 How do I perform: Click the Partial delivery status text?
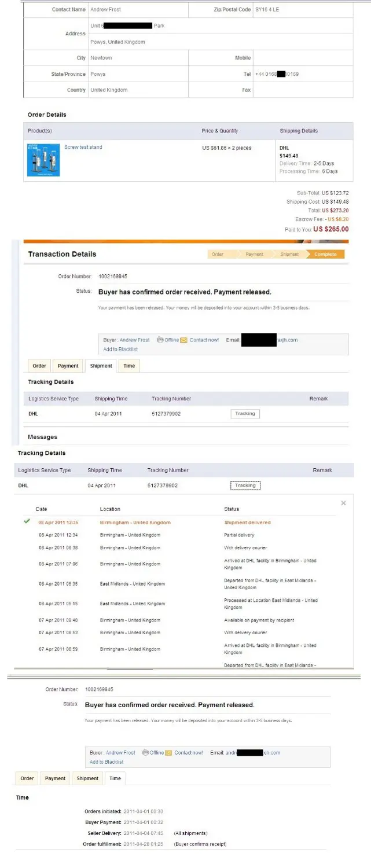click(239, 535)
